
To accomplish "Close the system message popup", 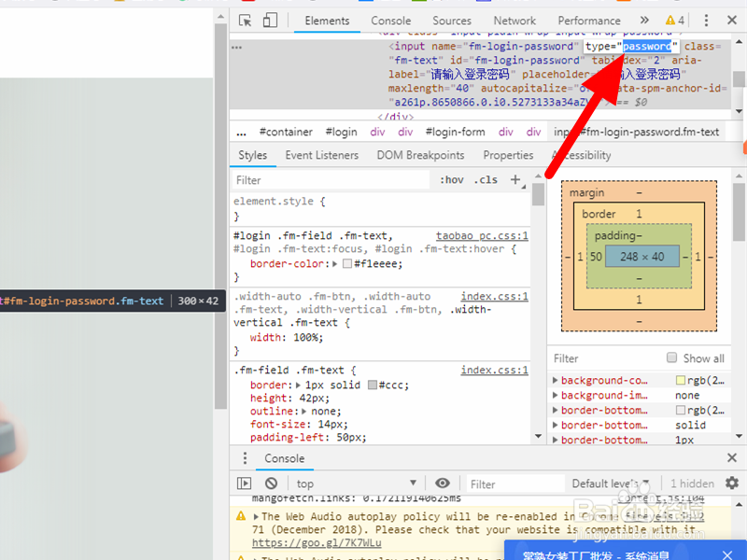I will [727, 554].
